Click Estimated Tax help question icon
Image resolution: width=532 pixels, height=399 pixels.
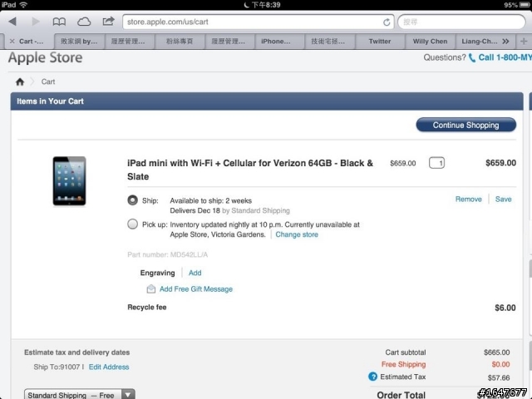click(x=372, y=377)
